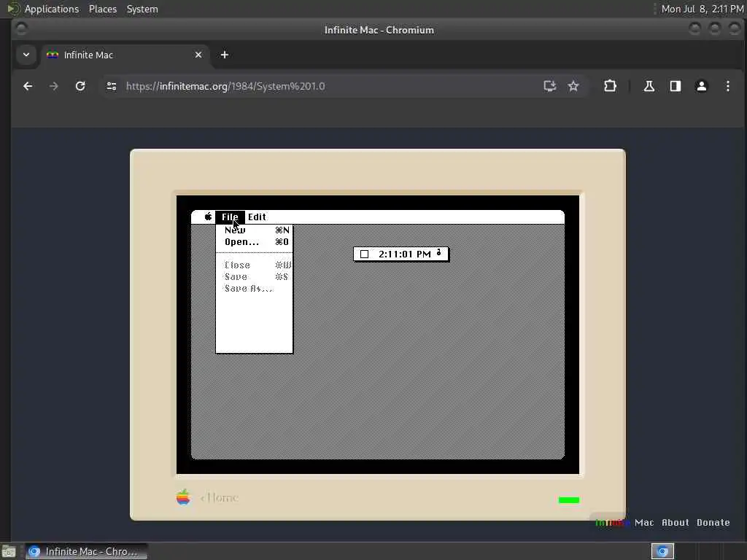Viewport: 747px width, 560px height.
Task: Reload the Infinite Mac page
Action: coord(80,86)
